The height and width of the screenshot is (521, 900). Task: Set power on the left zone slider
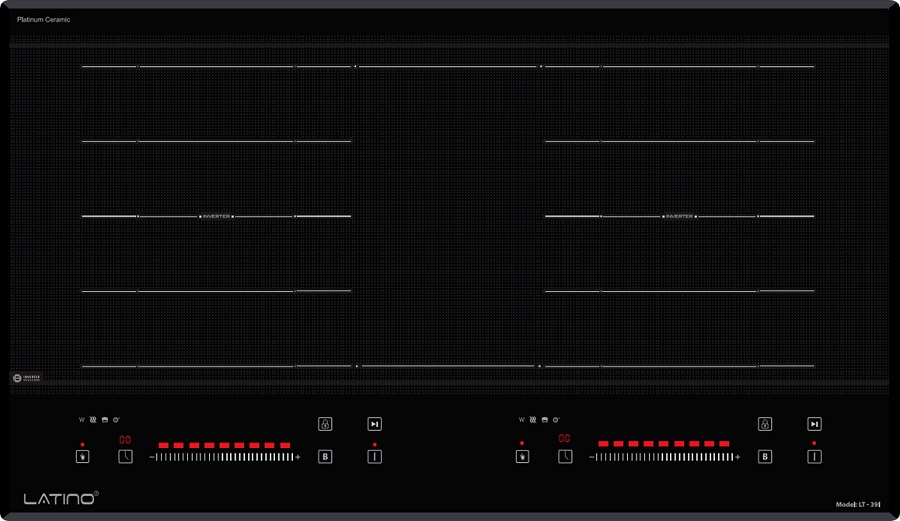(224, 457)
